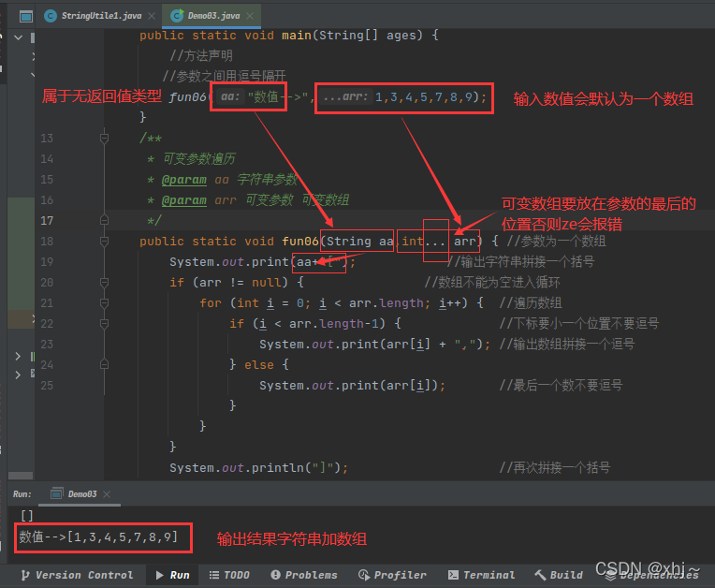The height and width of the screenshot is (588, 715).
Task: Click the Profiler icon
Action: 364,575
